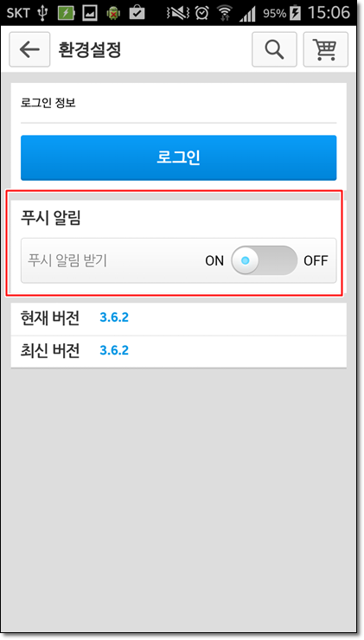Select the ON label of push switch
Screen dimensions: 364x640
(214, 260)
